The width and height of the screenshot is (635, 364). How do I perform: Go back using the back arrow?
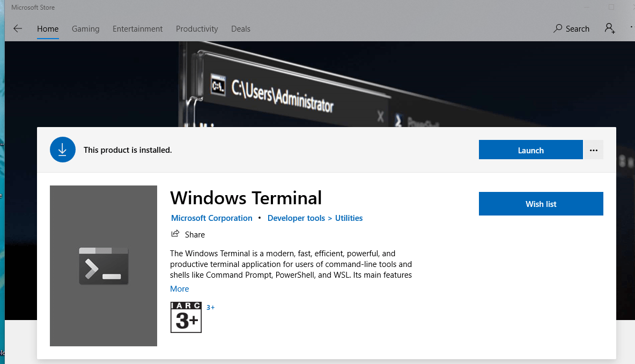tap(18, 29)
